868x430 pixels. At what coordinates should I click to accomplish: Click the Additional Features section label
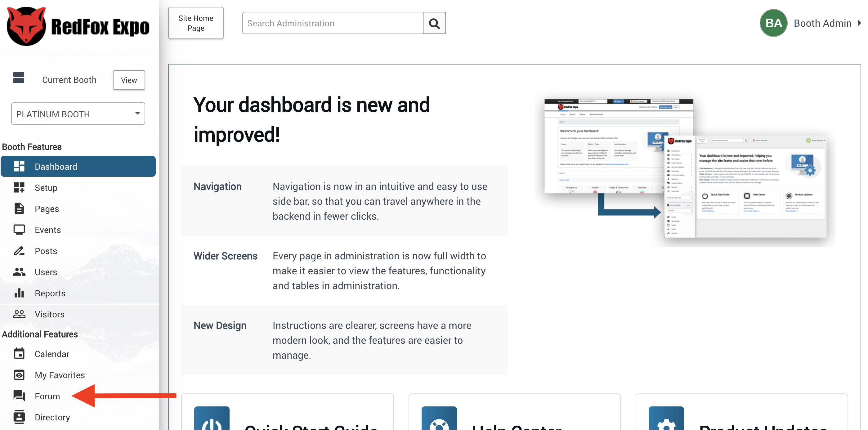(x=40, y=334)
